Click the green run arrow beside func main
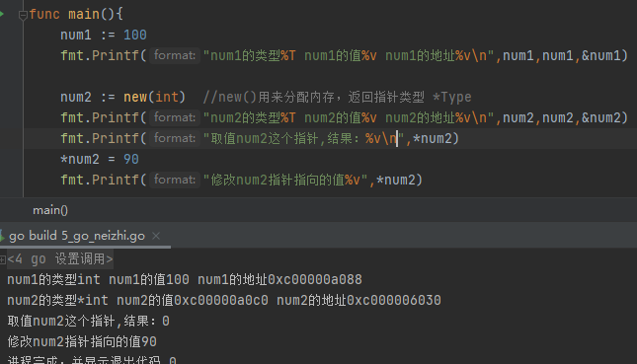Screen dimensions: 637x364 tap(2, 14)
